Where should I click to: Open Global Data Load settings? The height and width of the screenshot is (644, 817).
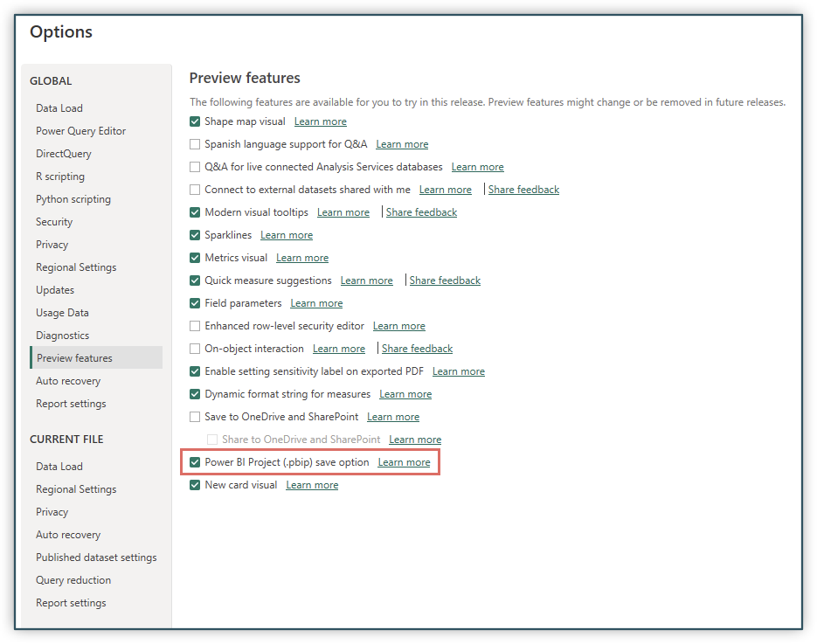[x=59, y=108]
